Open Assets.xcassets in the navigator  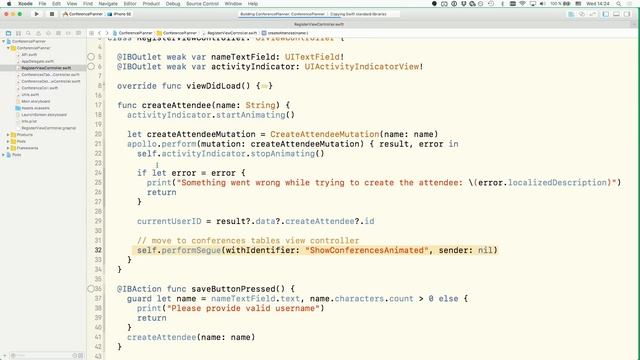[35, 108]
